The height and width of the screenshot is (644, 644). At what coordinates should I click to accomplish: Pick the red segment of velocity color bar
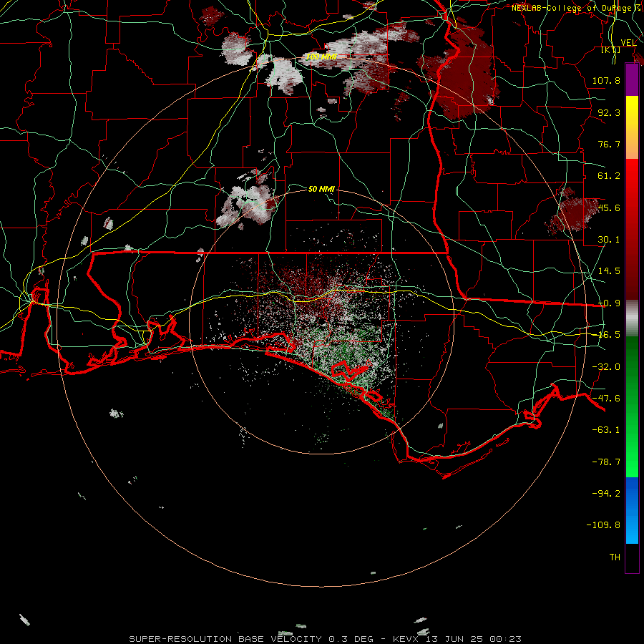click(632, 229)
